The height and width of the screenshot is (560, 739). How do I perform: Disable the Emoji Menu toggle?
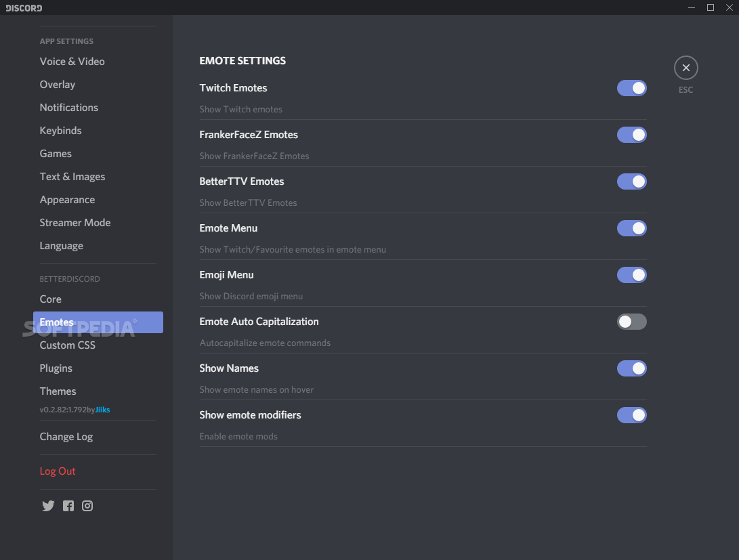[x=631, y=275]
